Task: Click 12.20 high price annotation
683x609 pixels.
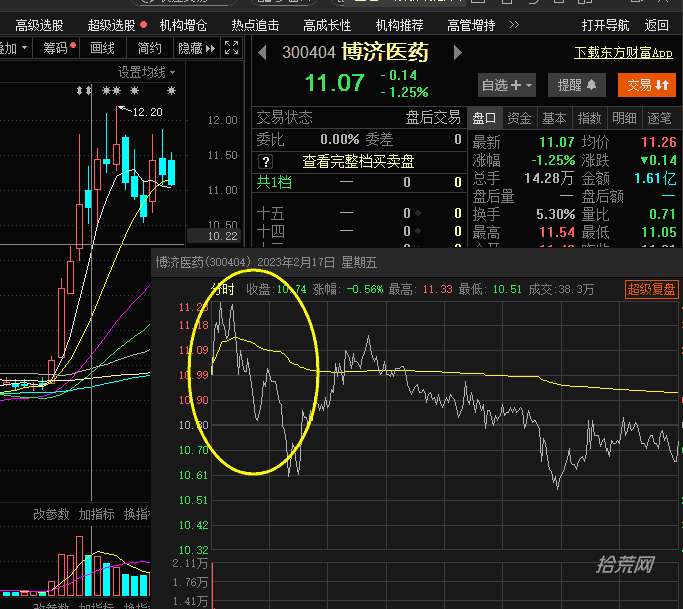Action: click(147, 112)
